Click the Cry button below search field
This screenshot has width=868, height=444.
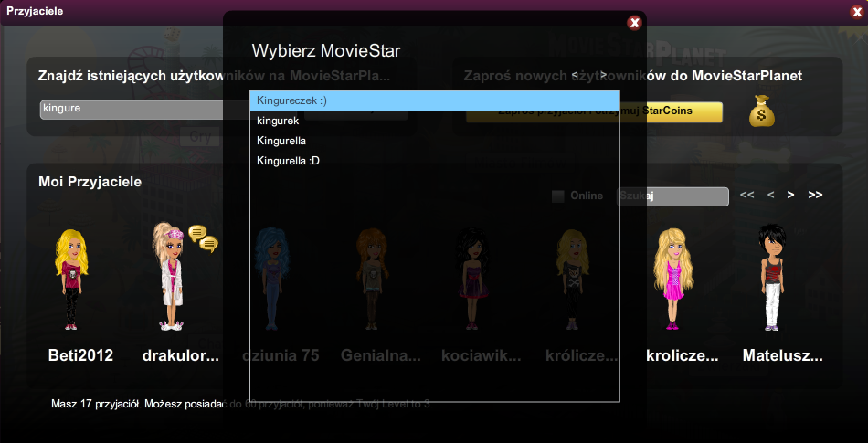click(x=200, y=137)
